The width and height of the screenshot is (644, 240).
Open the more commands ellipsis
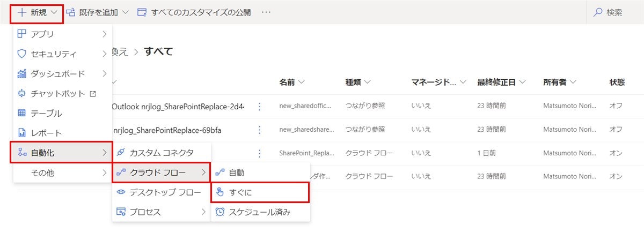[x=266, y=12]
